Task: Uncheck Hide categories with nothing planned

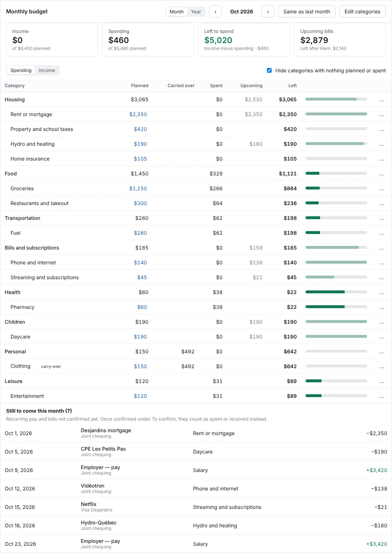Action: point(269,71)
